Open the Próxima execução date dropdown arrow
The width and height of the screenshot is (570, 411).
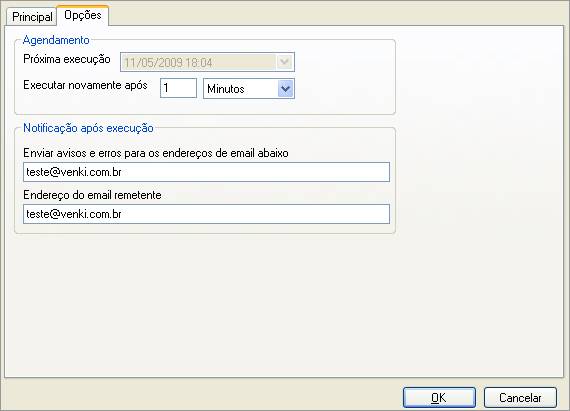tap(284, 61)
